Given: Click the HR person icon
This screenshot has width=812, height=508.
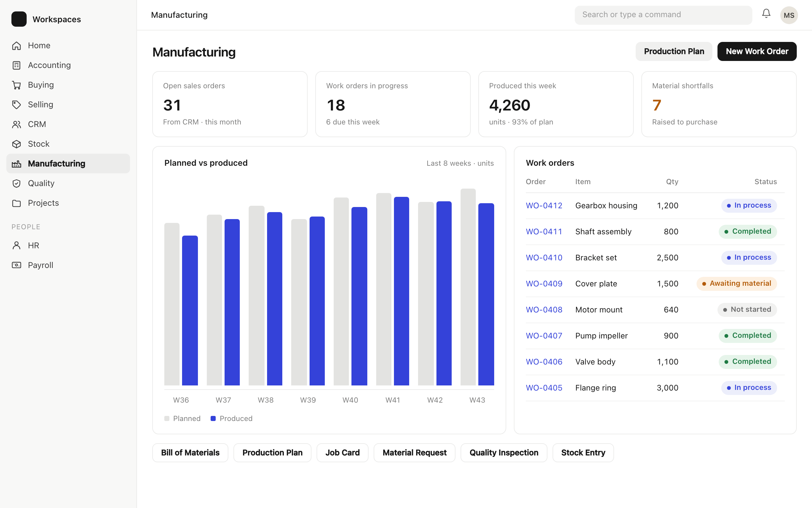Looking at the screenshot, I should (16, 246).
